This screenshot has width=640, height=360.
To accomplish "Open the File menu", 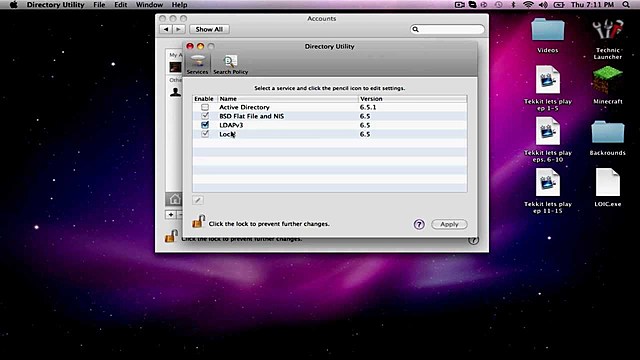I will pyautogui.click(x=99, y=5).
